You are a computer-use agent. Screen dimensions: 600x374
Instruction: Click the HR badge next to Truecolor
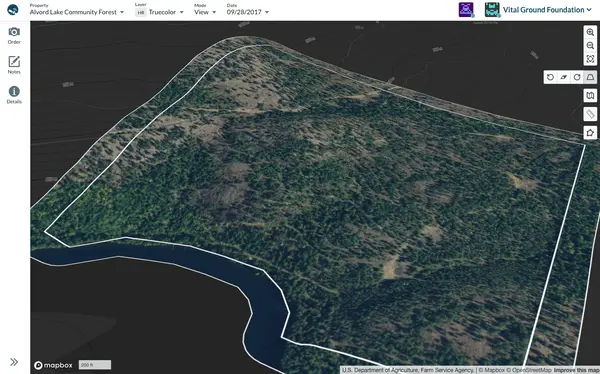click(x=141, y=12)
